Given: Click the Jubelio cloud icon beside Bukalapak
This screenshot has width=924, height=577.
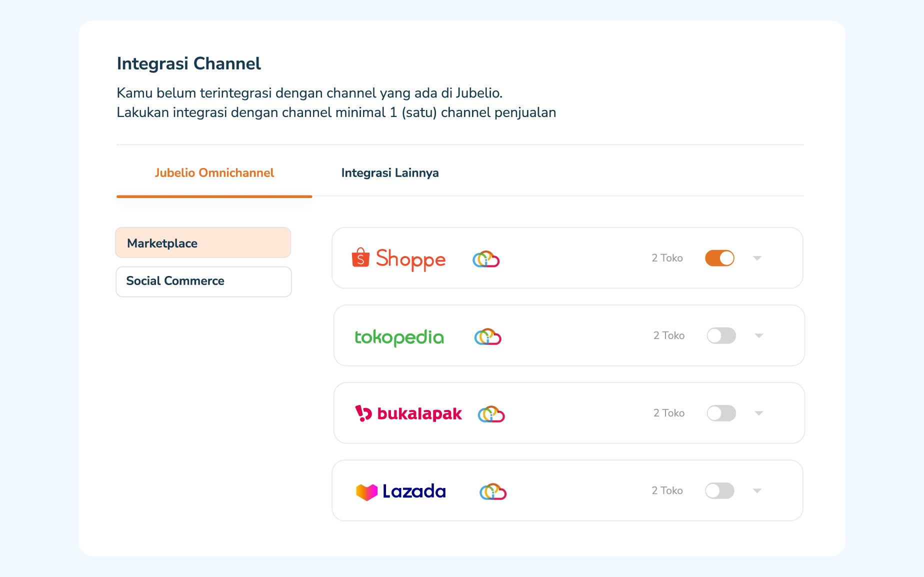Looking at the screenshot, I should click(491, 414).
